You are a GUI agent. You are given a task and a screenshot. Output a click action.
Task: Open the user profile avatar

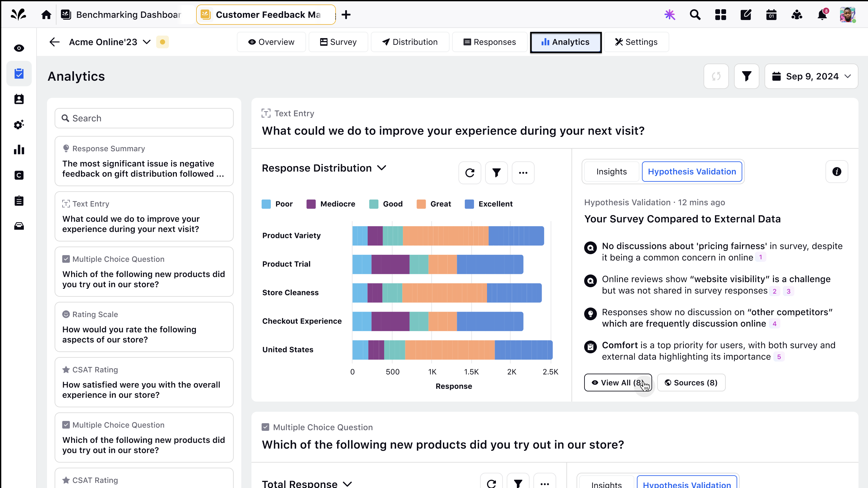click(847, 15)
